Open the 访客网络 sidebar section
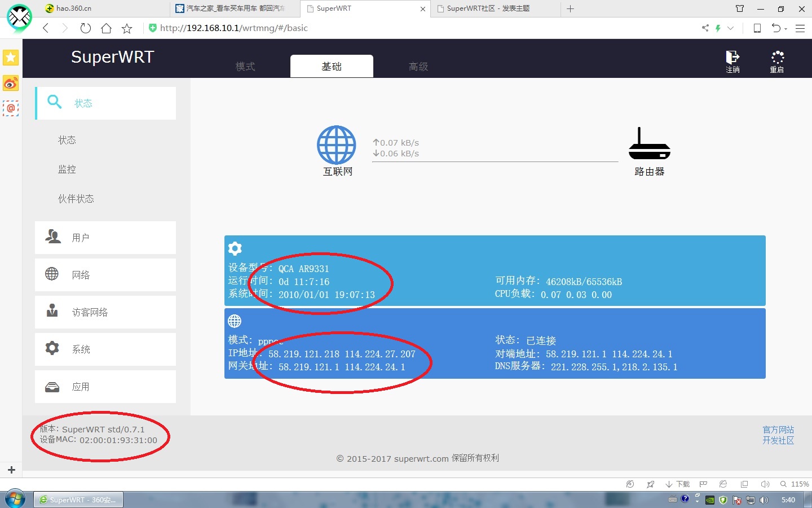This screenshot has width=812, height=508. click(x=105, y=312)
